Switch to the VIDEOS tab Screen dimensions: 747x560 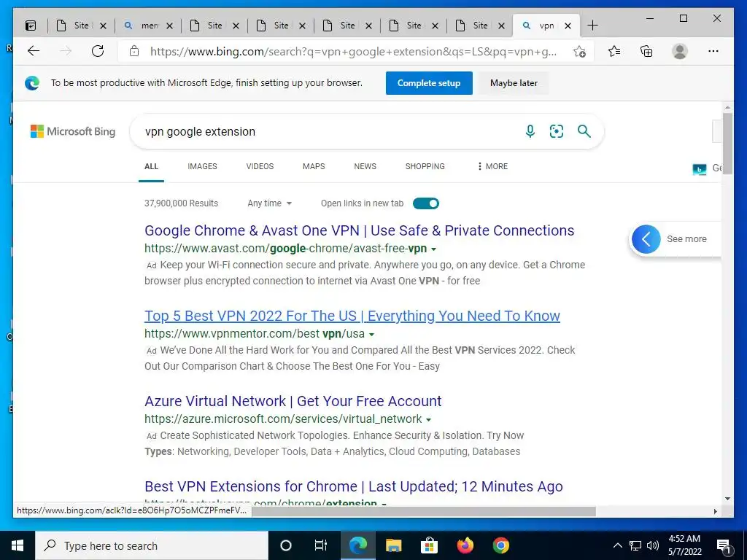coord(260,166)
